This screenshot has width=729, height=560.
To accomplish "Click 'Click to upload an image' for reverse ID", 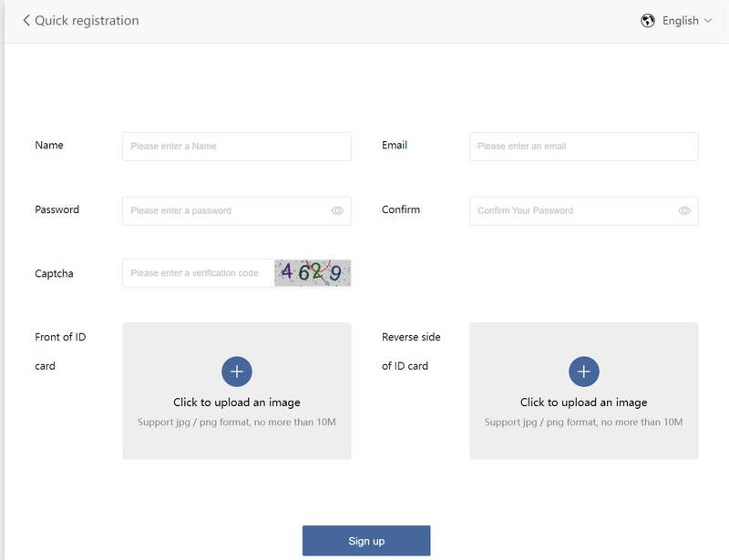I will click(583, 402).
